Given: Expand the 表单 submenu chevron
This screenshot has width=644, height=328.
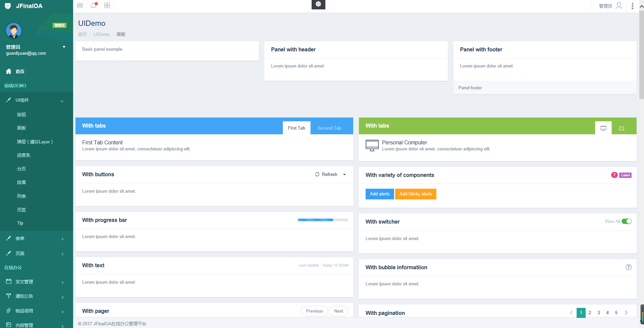Looking at the screenshot, I should click(x=62, y=239).
